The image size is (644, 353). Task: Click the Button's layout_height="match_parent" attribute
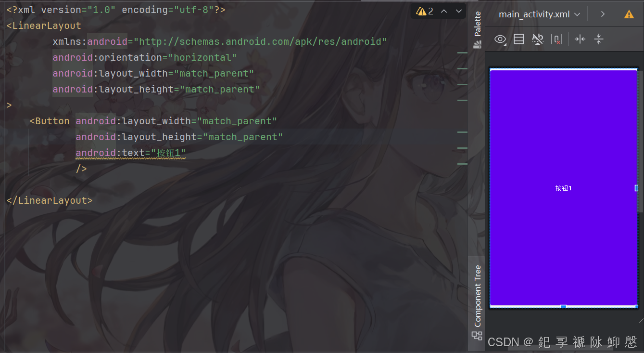[179, 137]
